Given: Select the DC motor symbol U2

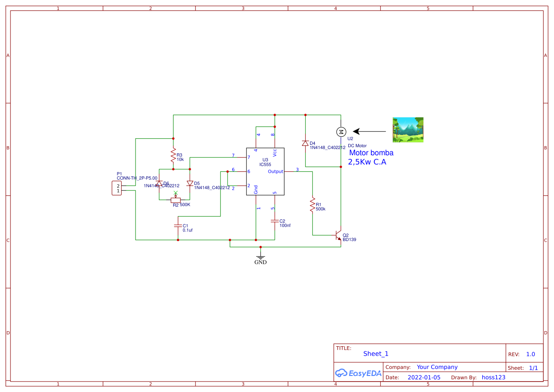Looking at the screenshot, I should click(x=341, y=132).
